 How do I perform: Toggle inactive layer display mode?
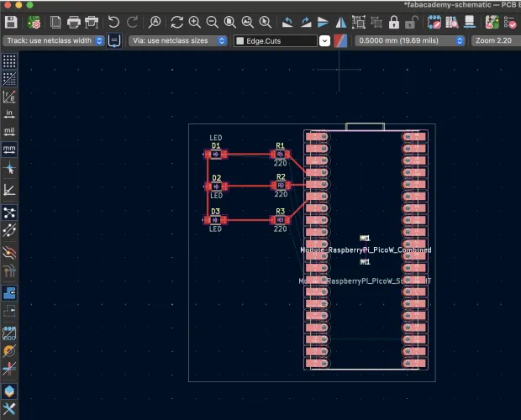[9, 253]
